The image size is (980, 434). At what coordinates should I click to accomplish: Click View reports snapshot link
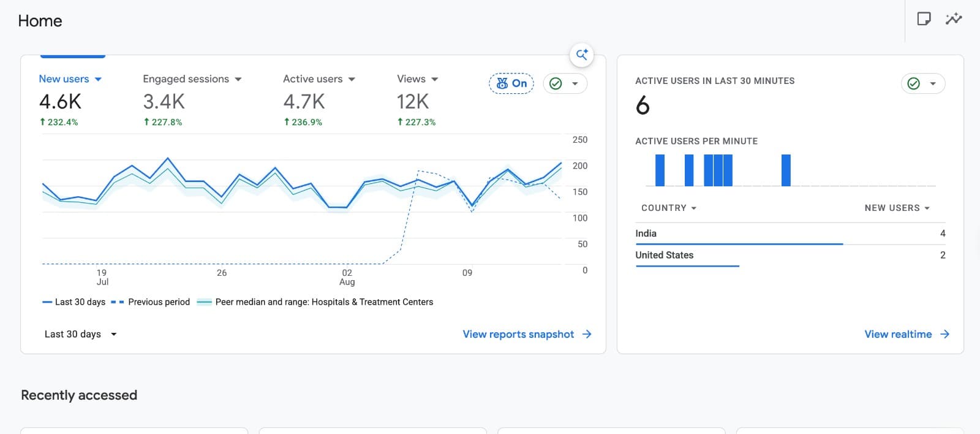(527, 334)
